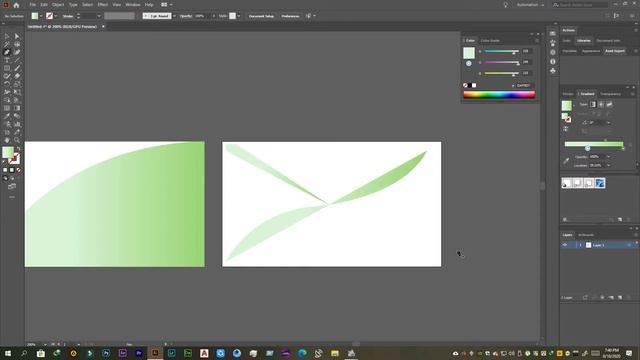The width and height of the screenshot is (640, 360).
Task: Select the Pen tool
Action: [7, 52]
